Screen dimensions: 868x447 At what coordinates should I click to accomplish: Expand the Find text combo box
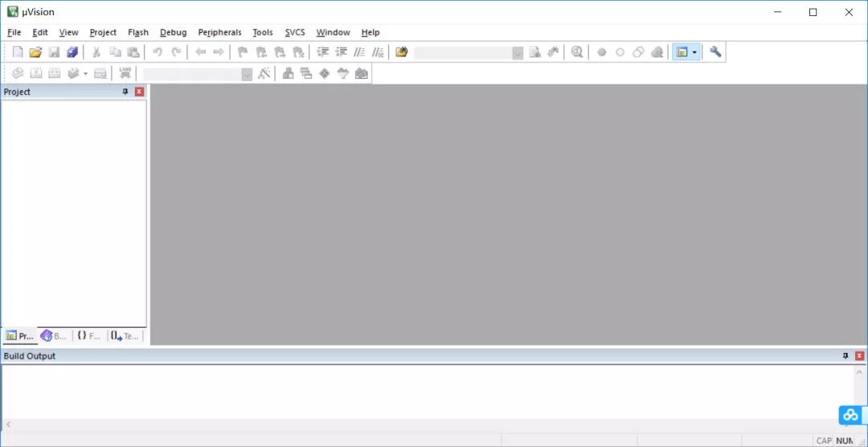pyautogui.click(x=518, y=52)
